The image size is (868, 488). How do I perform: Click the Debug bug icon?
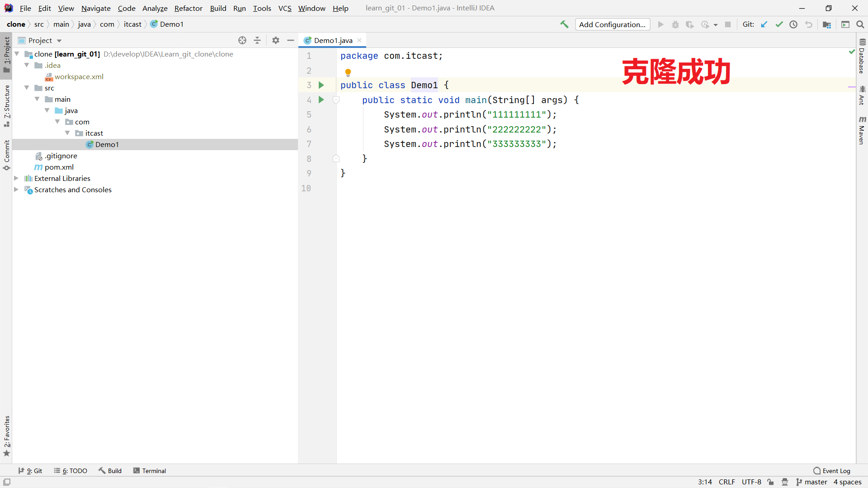point(675,24)
